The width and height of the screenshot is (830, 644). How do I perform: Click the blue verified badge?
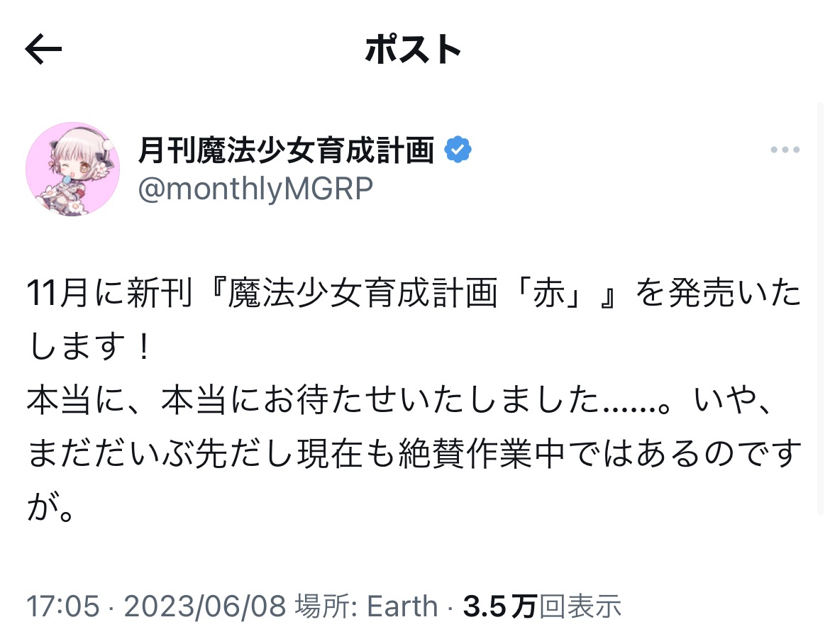(x=458, y=150)
